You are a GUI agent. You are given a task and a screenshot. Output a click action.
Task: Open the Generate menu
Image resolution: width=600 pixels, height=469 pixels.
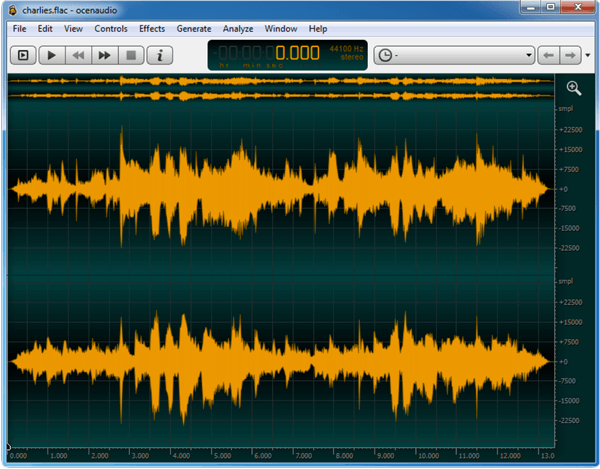194,29
